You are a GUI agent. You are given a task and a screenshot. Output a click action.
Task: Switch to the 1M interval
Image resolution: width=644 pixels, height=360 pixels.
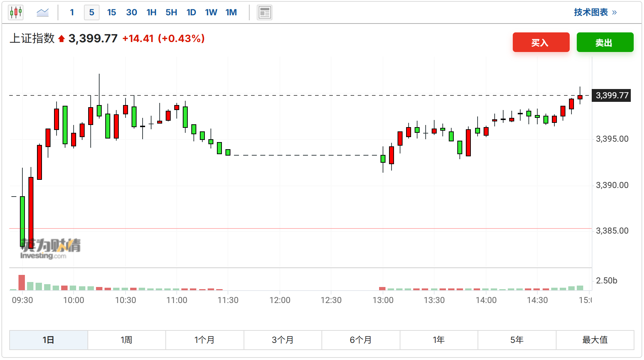(231, 12)
